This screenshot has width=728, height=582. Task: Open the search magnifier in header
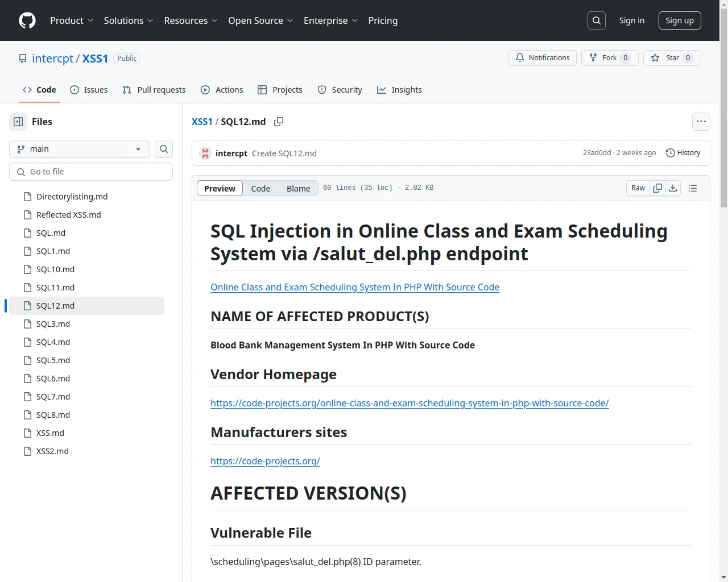597,20
